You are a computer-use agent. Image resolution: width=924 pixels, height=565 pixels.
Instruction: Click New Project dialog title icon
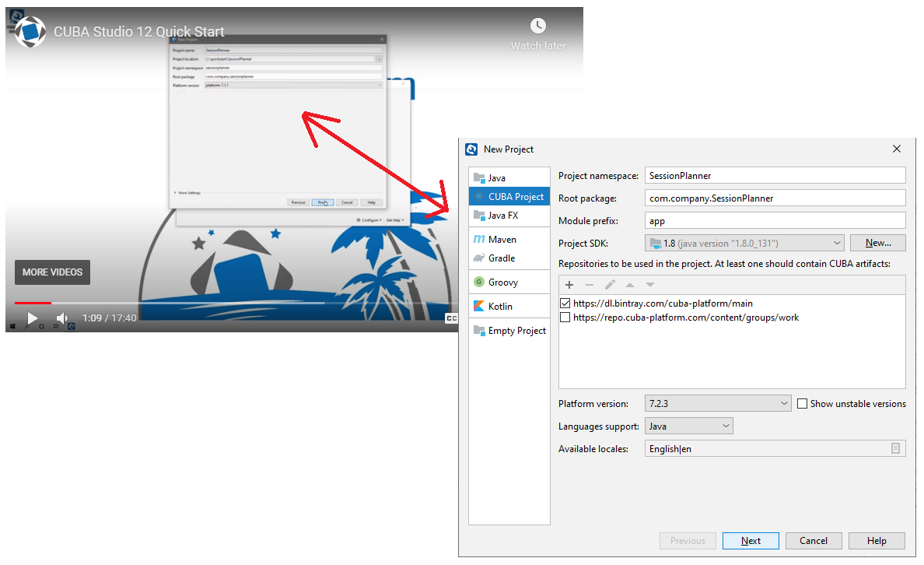coord(471,149)
